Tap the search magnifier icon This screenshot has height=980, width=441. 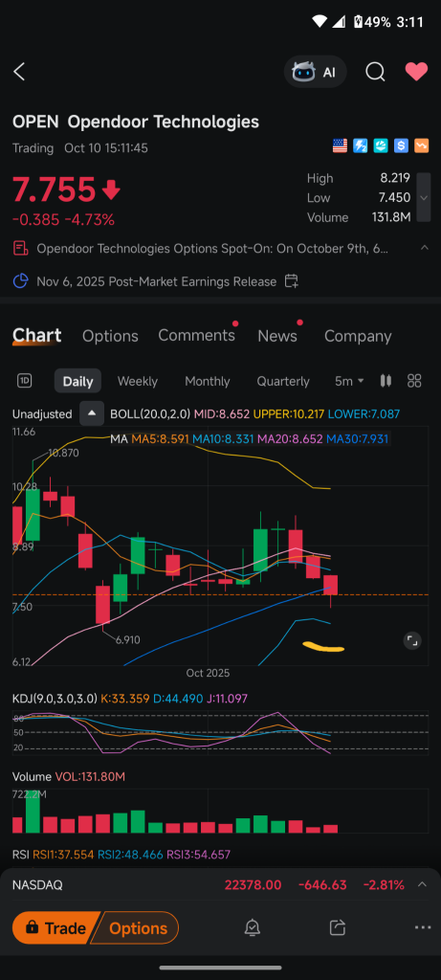(375, 72)
